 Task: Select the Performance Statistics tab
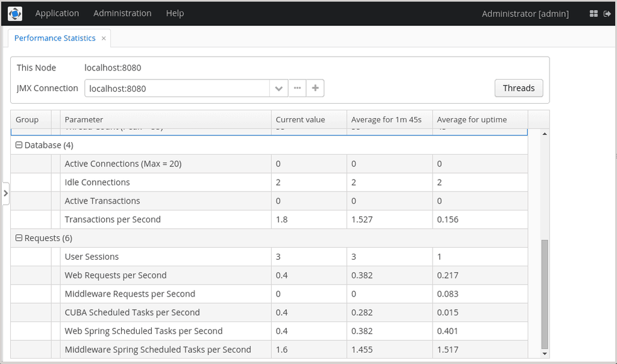(x=55, y=38)
